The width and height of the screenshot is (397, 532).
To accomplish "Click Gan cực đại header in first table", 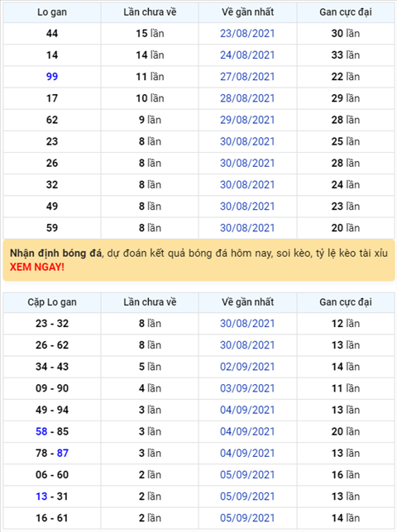I will [x=346, y=12].
